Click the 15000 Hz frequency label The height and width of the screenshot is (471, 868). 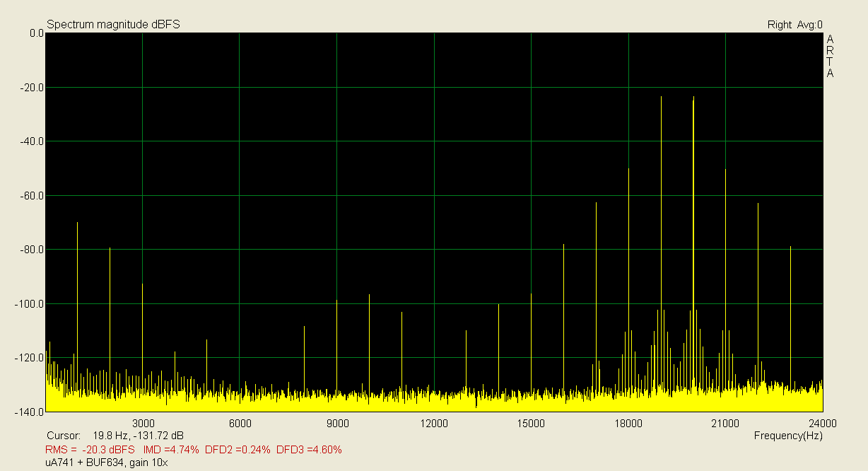[531, 424]
